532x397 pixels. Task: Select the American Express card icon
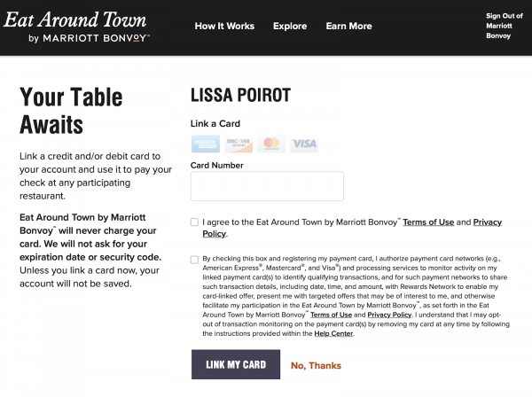(205, 144)
